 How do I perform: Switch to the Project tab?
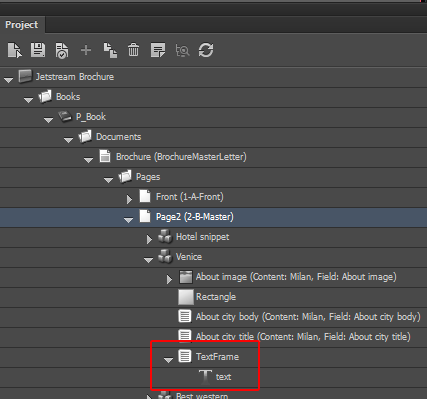22,25
